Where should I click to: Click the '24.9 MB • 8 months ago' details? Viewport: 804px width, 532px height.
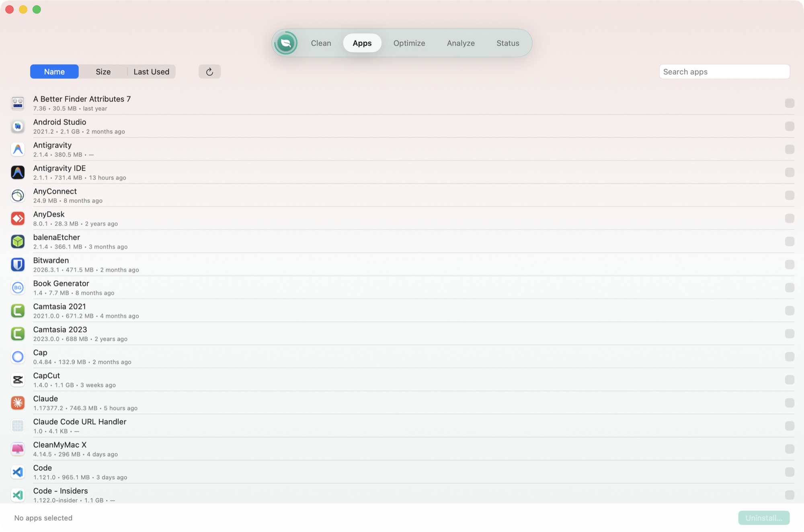point(68,201)
